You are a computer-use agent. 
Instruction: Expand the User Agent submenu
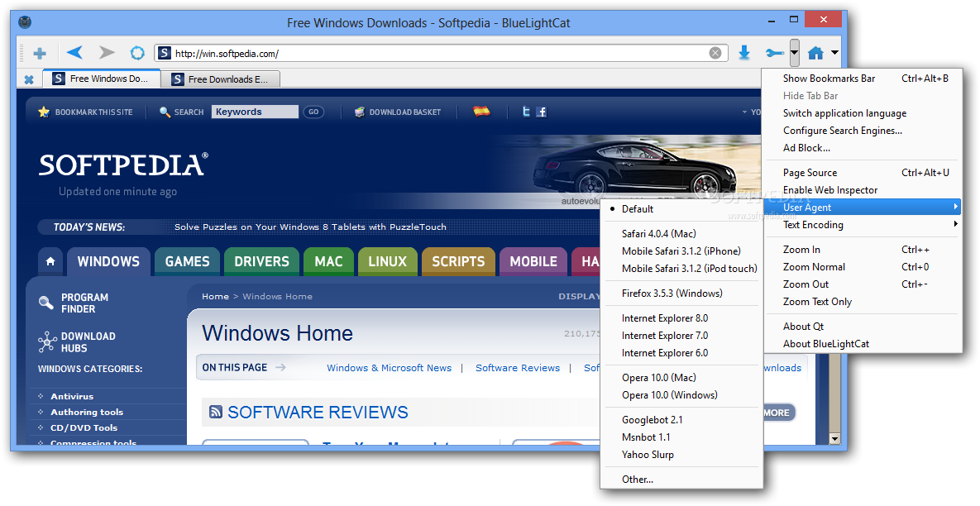864,208
